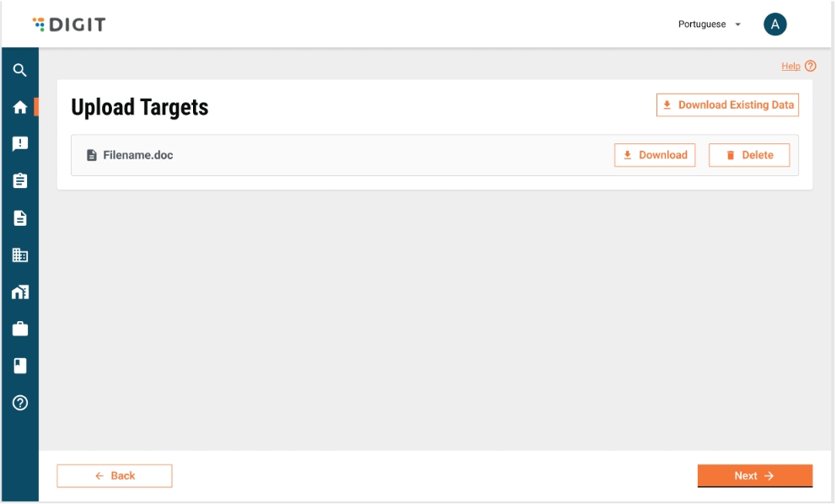
Task: Open the Portuguese language dropdown
Action: [710, 24]
